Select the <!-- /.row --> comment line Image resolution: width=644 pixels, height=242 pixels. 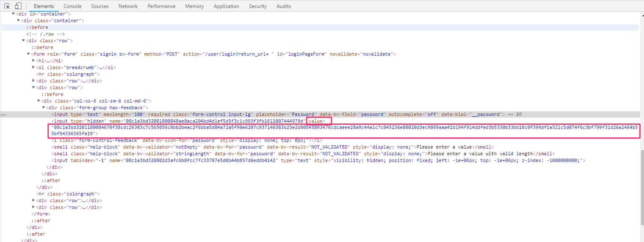click(45, 34)
